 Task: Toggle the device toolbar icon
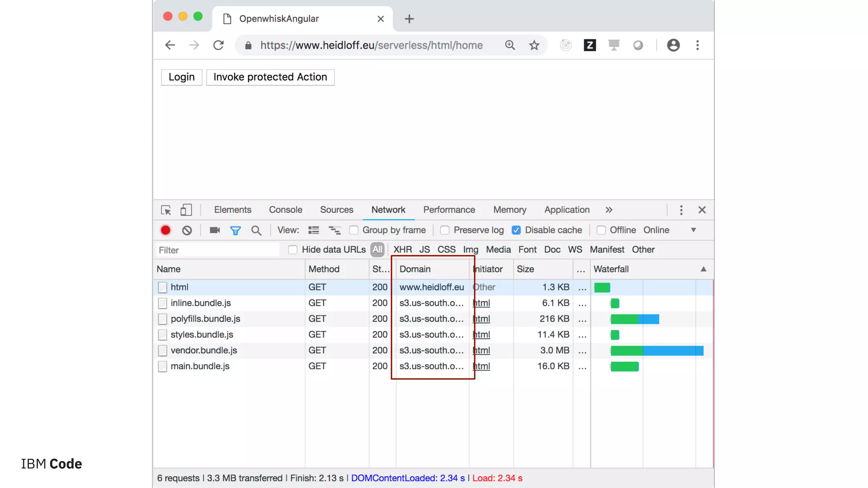point(186,210)
